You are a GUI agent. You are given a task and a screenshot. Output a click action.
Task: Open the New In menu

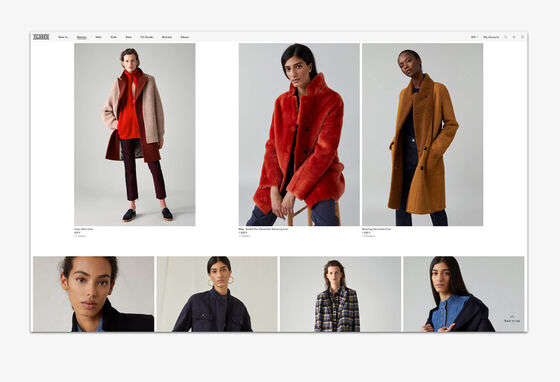(63, 37)
